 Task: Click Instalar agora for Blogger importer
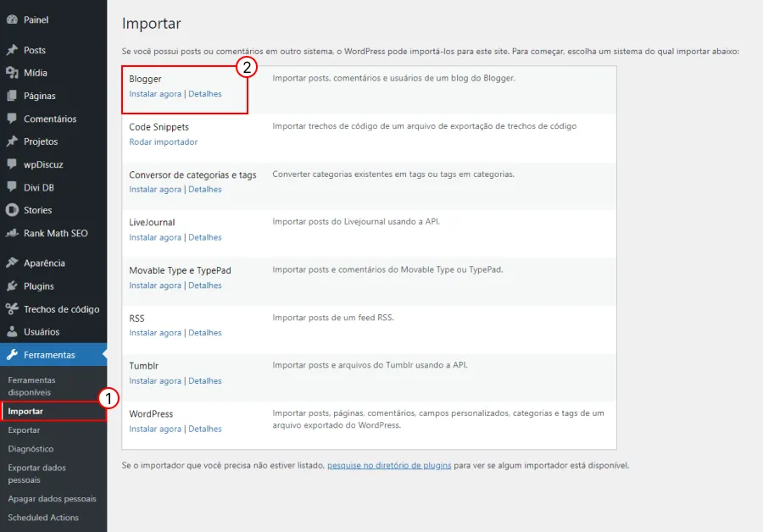(x=155, y=94)
